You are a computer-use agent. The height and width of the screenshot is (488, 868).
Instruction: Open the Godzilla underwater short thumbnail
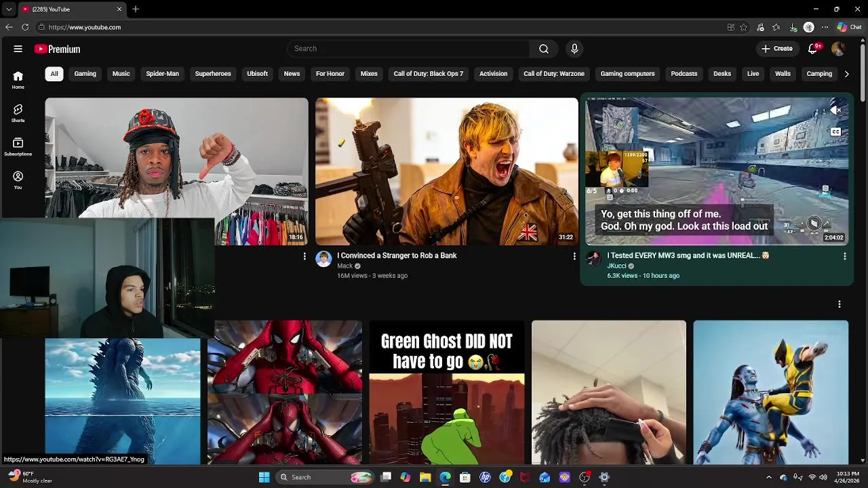click(x=123, y=401)
